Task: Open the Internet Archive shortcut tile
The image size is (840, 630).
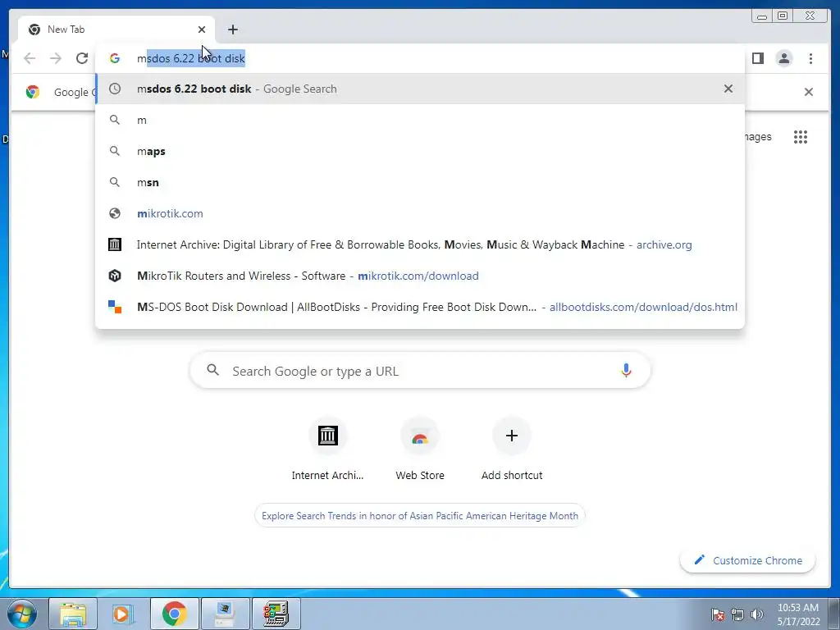Action: coord(327,449)
